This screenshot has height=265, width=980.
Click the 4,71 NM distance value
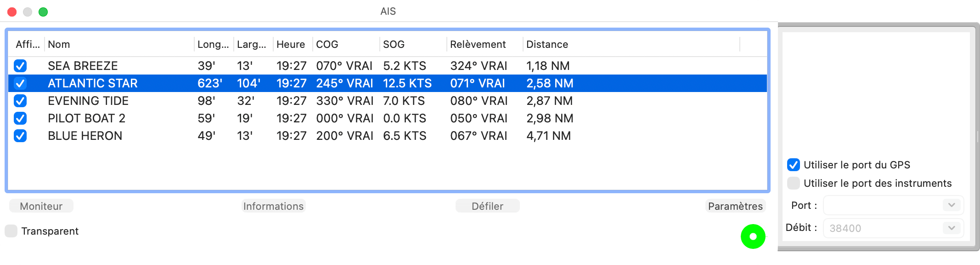(548, 136)
